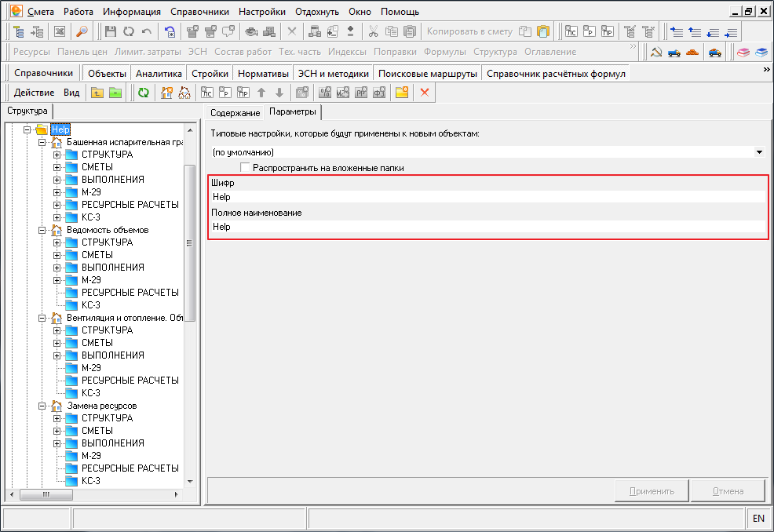
Task: Click the vertical scrollbar thumb of the tree
Action: point(189,243)
